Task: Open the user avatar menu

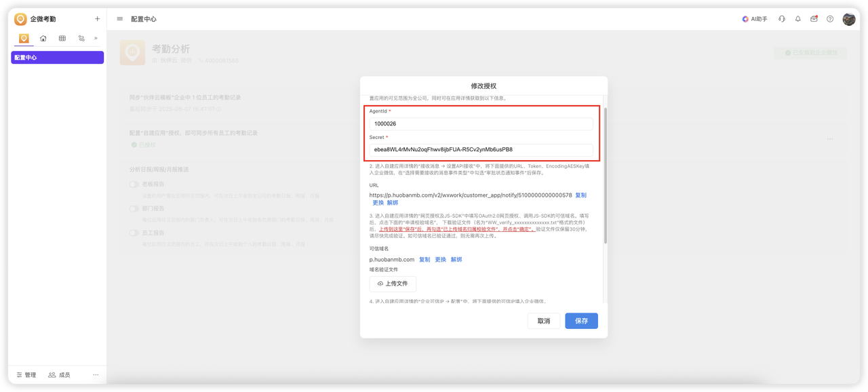Action: (x=849, y=19)
